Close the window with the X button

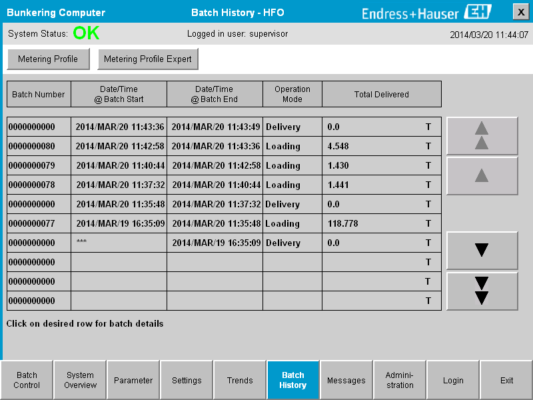[520, 12]
